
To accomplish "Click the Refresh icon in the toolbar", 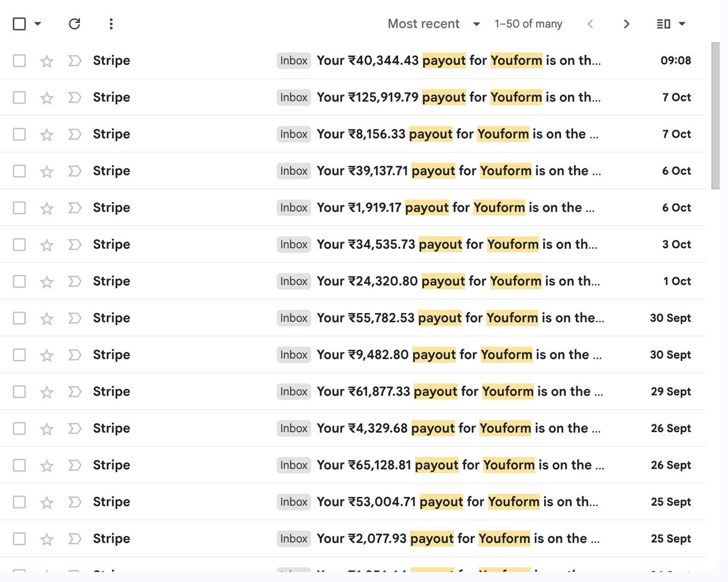I will (x=75, y=24).
